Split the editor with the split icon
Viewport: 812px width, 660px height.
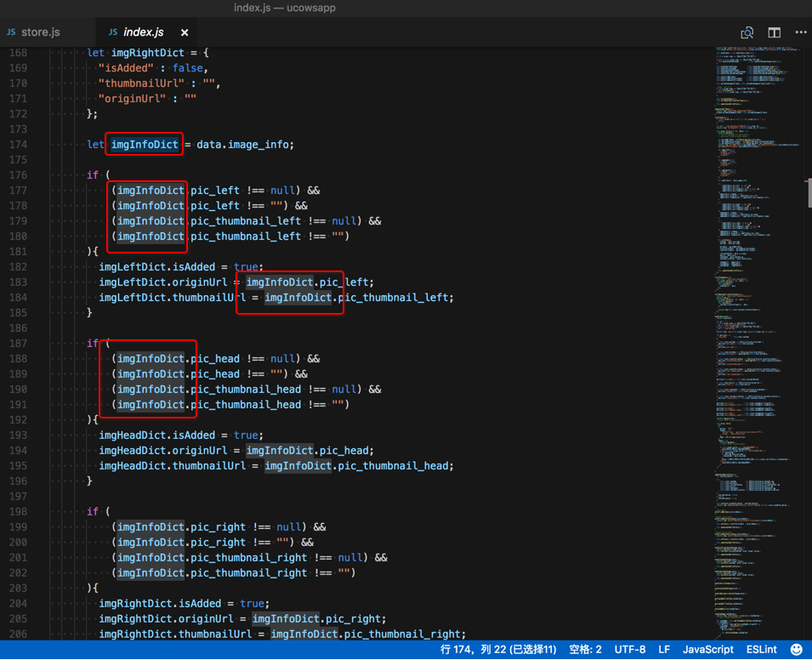775,32
